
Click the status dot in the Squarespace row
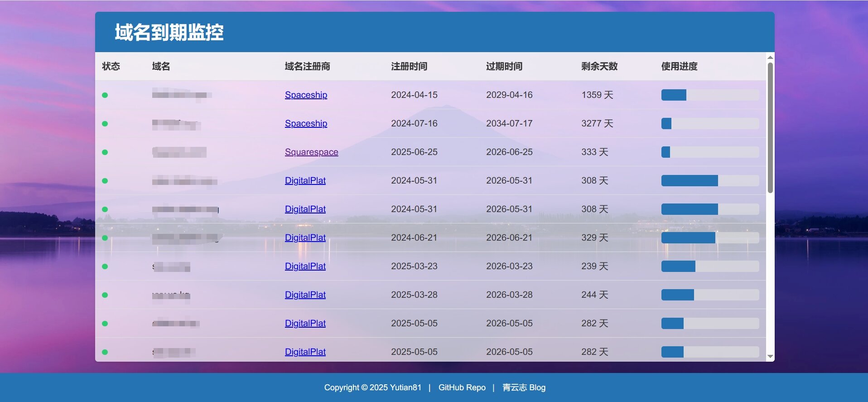(105, 152)
